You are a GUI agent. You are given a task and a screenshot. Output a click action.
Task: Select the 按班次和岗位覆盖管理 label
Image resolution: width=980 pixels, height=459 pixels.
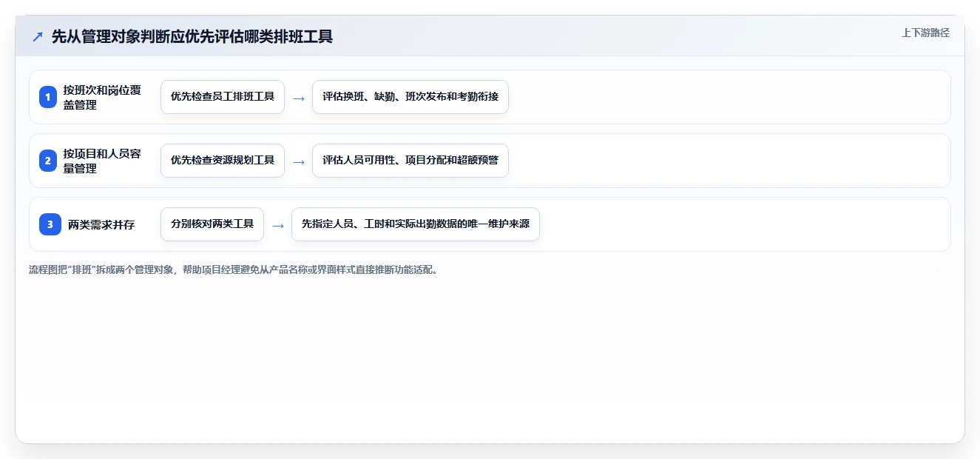102,97
